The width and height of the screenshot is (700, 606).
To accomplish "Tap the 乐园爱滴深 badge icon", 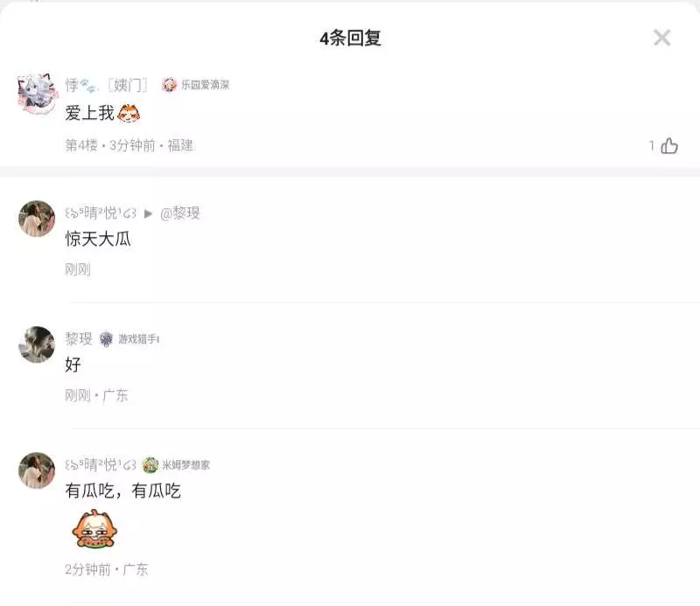I will point(169,84).
